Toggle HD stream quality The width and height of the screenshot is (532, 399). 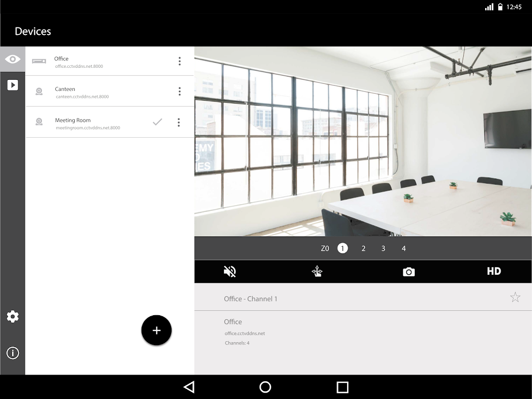(494, 271)
